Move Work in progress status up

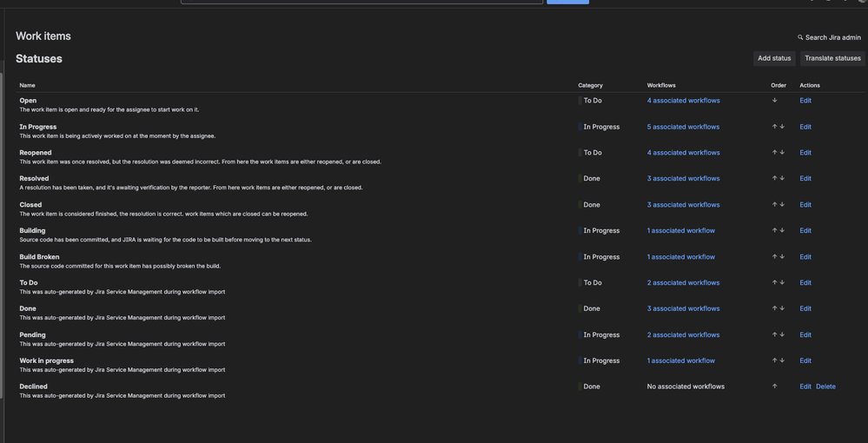(774, 360)
